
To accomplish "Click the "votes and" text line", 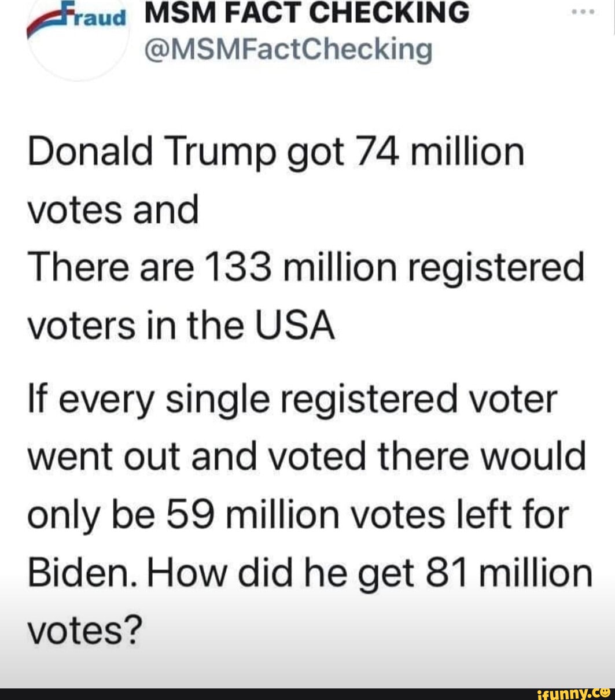I will 113,211.
